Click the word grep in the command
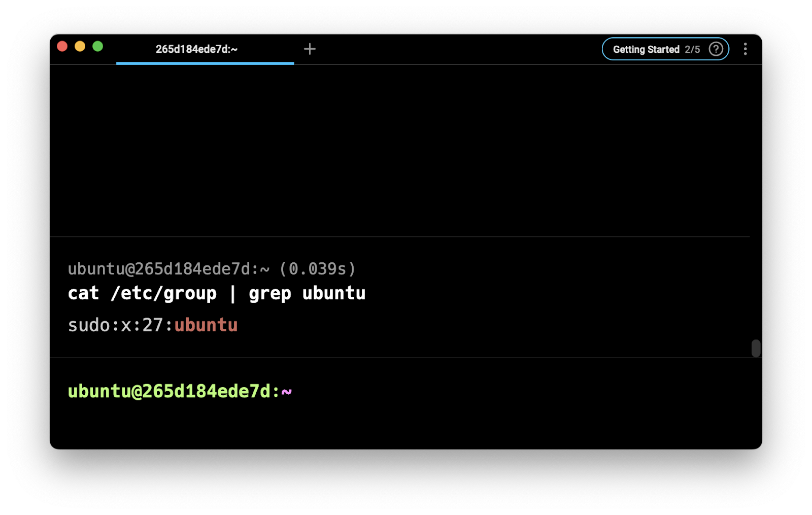Image resolution: width=812 pixels, height=515 pixels. (269, 293)
